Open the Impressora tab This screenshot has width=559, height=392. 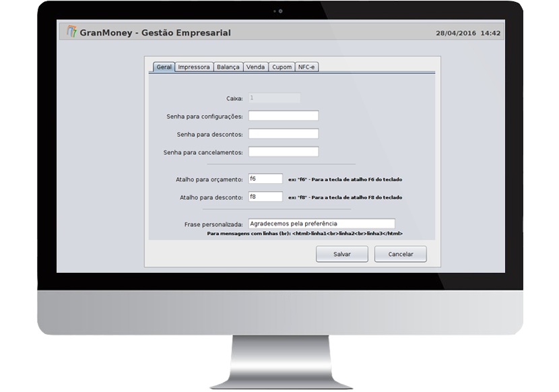tap(194, 67)
